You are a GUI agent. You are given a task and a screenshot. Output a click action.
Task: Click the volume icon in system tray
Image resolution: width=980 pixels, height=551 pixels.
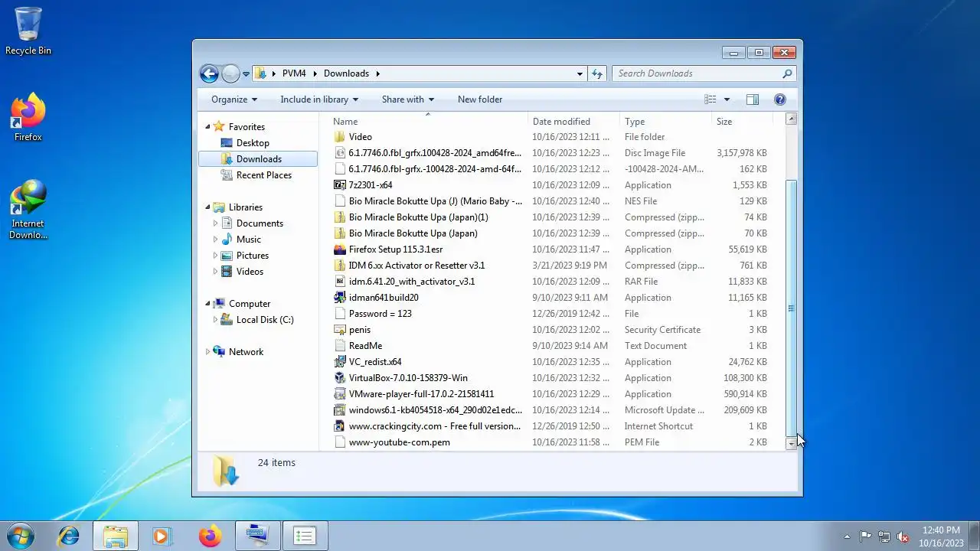903,536
